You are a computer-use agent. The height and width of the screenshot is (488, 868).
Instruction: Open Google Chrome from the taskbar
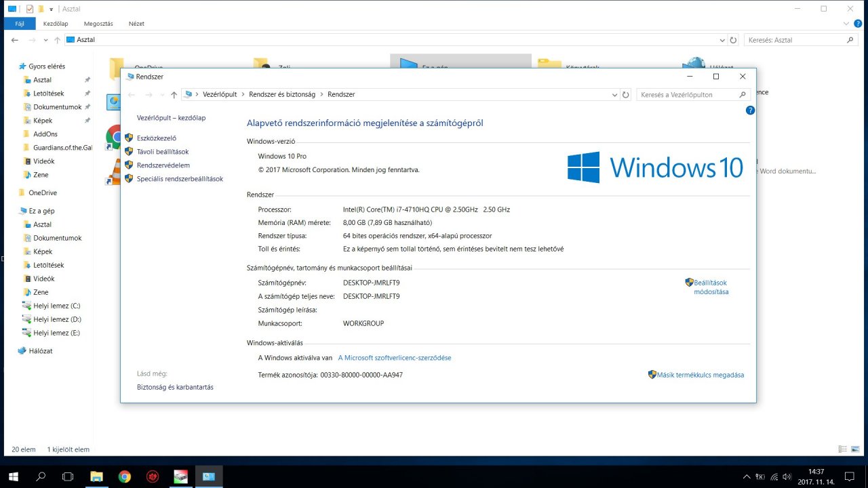tap(124, 476)
